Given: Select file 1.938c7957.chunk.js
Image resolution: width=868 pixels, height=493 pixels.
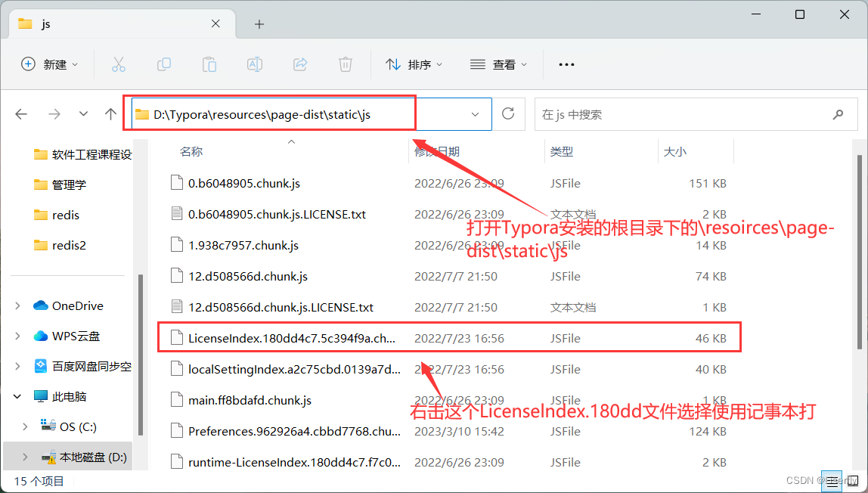Looking at the screenshot, I should click(243, 245).
